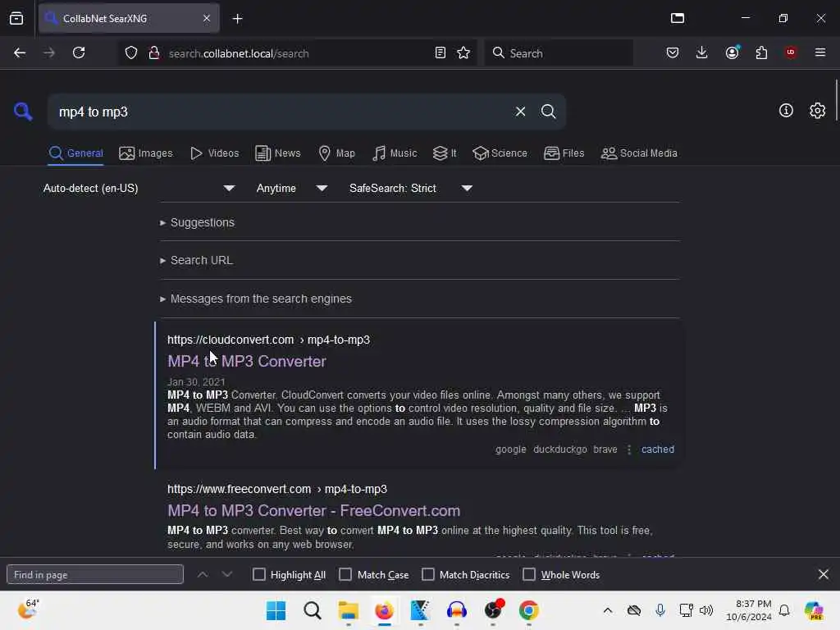The image size is (840, 630).
Task: Go to next find-in-page match
Action: 227,574
